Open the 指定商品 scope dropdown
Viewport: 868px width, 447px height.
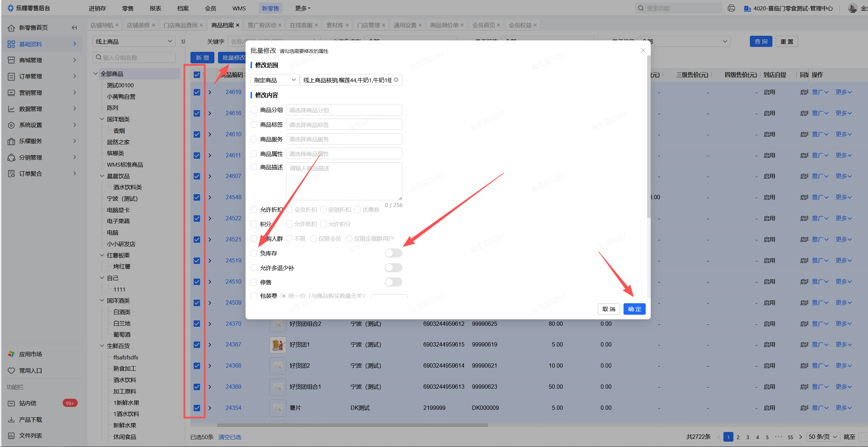275,80
